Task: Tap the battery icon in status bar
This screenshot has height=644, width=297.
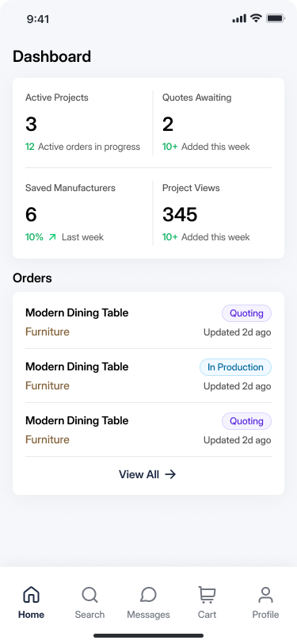Action: tap(276, 18)
